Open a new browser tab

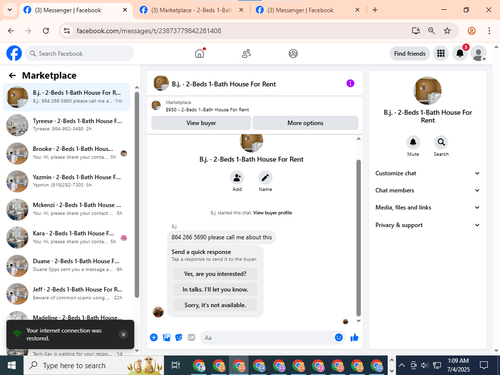[x=375, y=10]
